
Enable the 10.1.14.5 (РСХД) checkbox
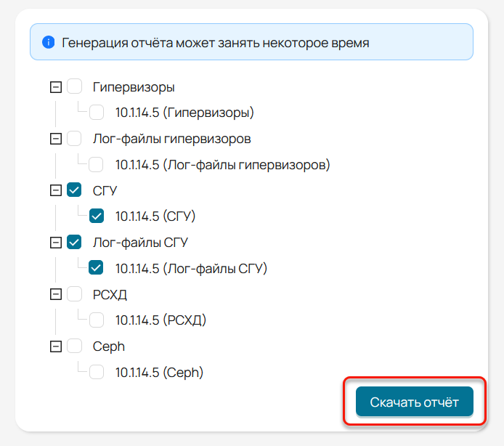pos(97,320)
